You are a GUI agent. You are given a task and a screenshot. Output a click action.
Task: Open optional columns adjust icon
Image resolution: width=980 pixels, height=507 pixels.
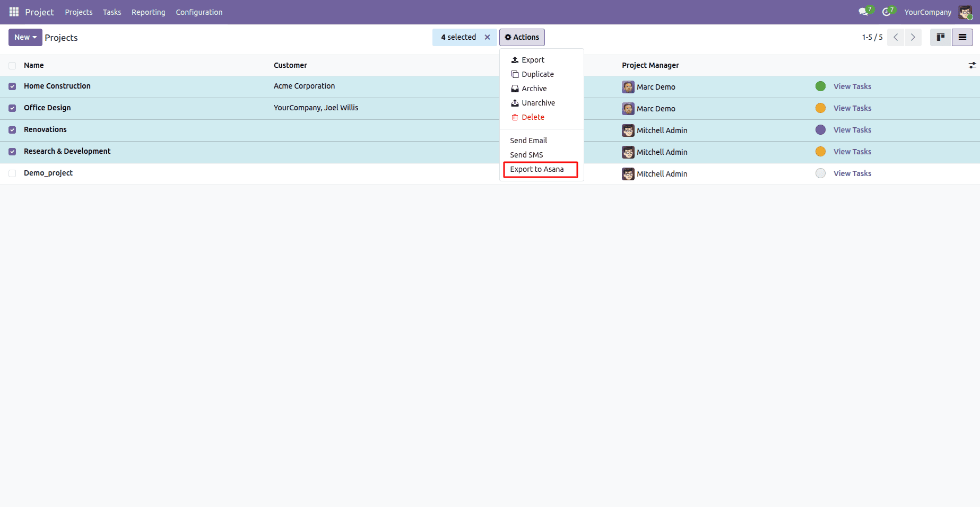[x=972, y=65]
